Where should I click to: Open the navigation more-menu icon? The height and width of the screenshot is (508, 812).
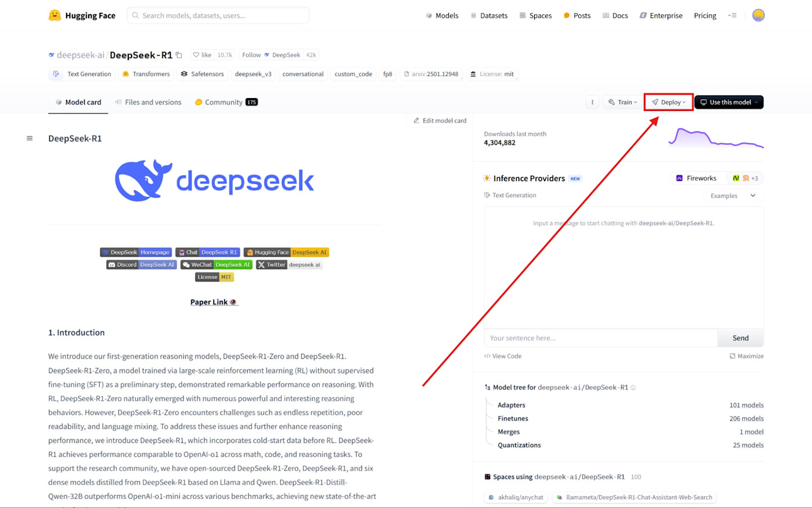tap(733, 16)
